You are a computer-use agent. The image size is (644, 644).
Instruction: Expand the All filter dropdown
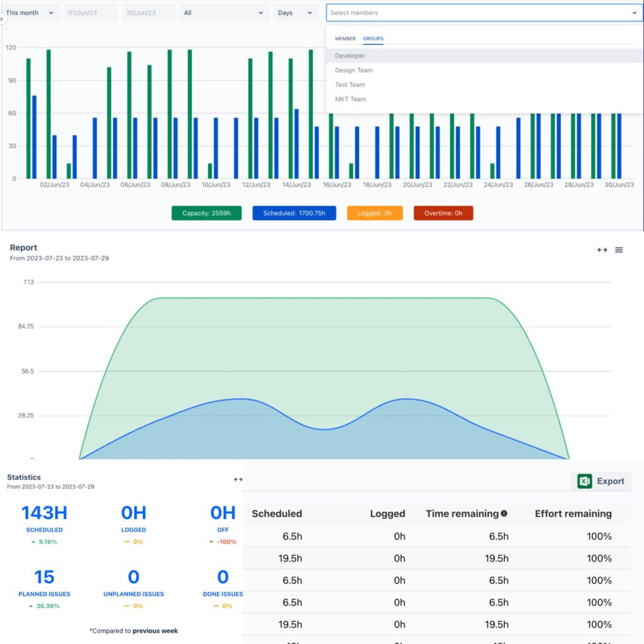[x=224, y=12]
